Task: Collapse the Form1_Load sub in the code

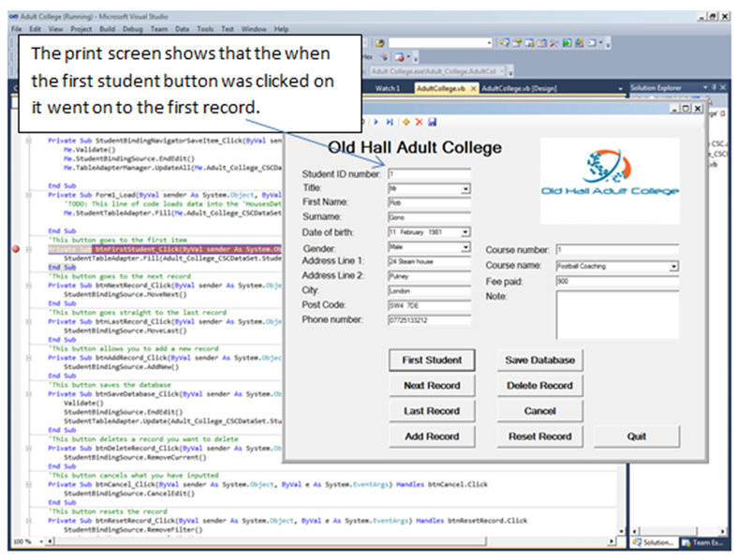Action: [29, 195]
